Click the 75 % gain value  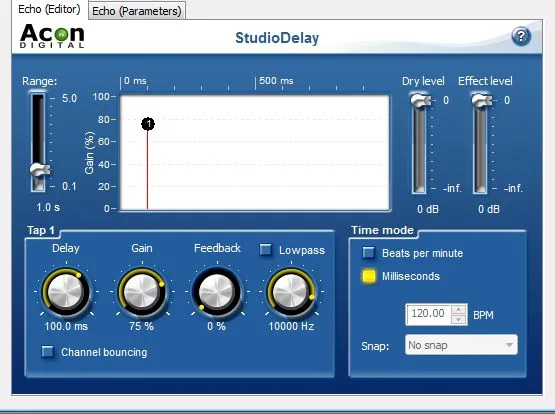tap(142, 326)
